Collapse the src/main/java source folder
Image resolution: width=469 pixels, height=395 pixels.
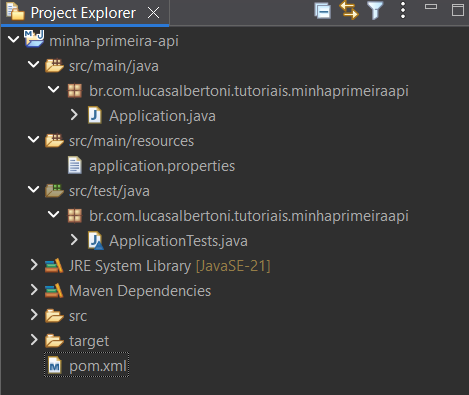click(x=33, y=64)
